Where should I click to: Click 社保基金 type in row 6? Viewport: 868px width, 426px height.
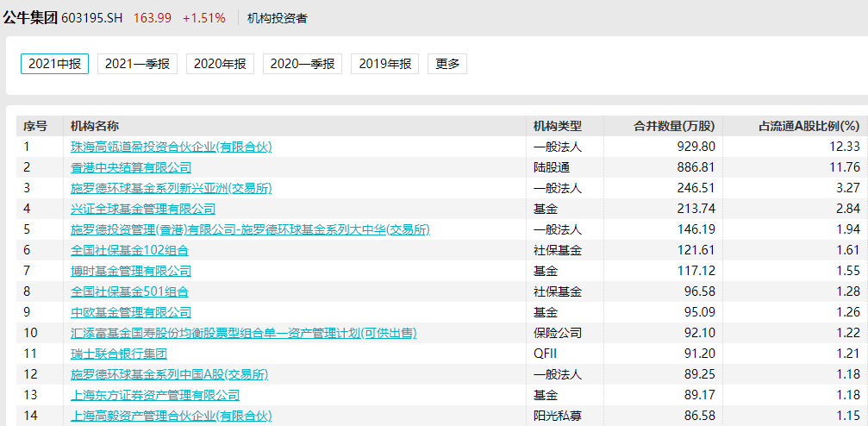coord(558,250)
